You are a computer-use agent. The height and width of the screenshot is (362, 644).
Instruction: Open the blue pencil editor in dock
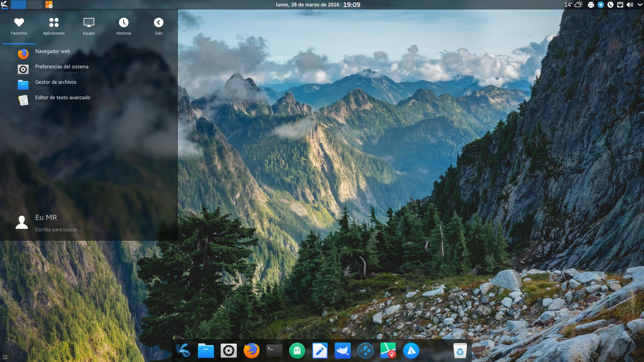click(x=320, y=351)
